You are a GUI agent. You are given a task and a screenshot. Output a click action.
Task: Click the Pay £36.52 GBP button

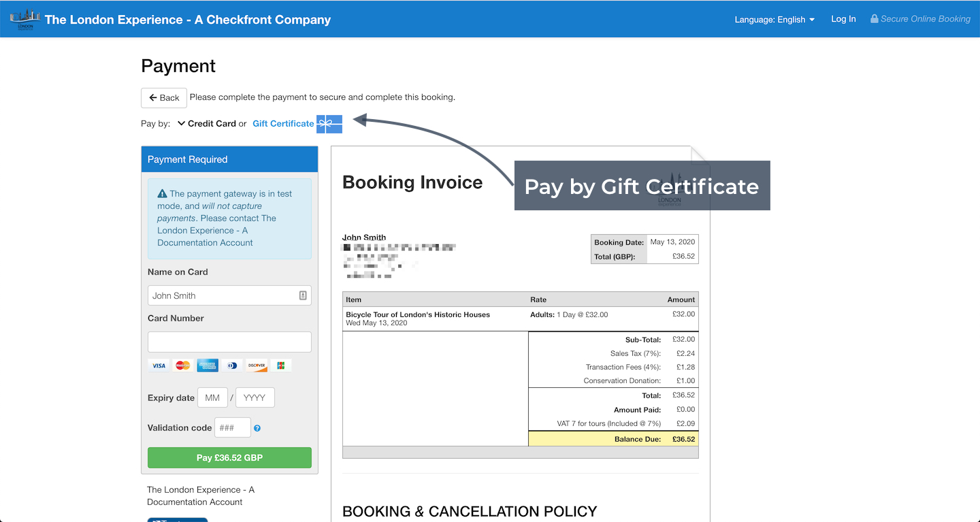coord(229,458)
